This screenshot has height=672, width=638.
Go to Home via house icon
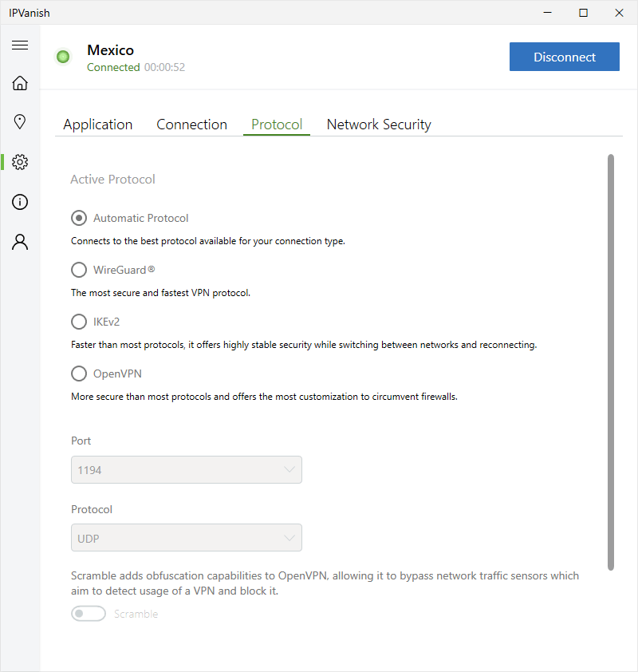[x=20, y=83]
